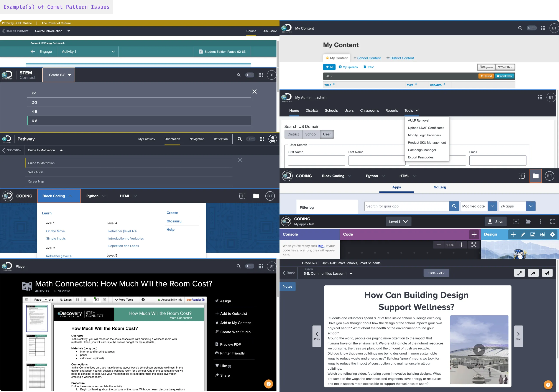Select the District search option
This screenshot has height=392, width=559.
click(293, 134)
